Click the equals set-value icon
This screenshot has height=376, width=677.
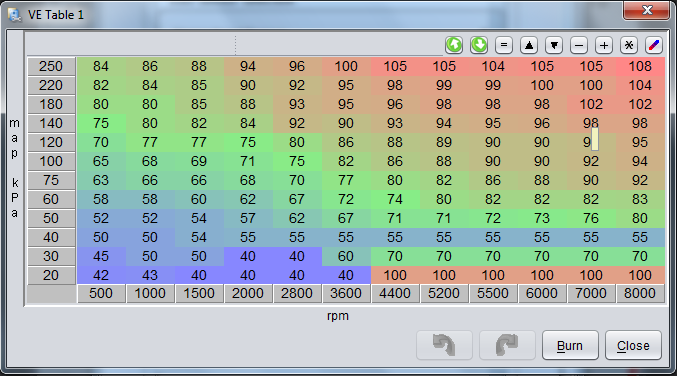point(504,45)
